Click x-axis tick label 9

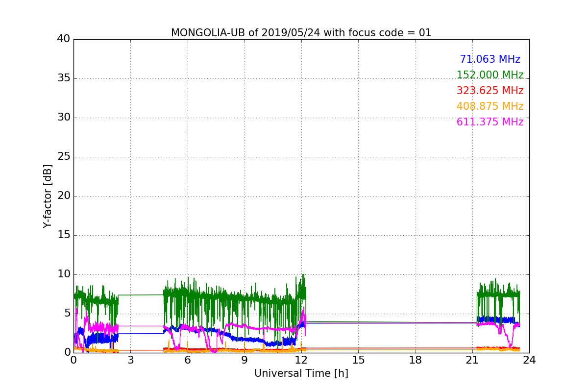tap(245, 360)
